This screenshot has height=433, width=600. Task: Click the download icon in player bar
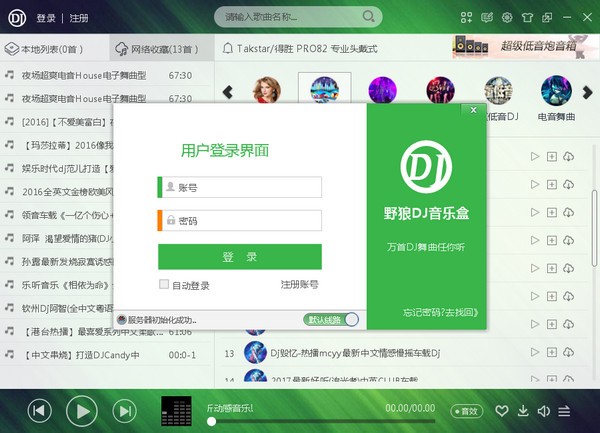coord(523,410)
